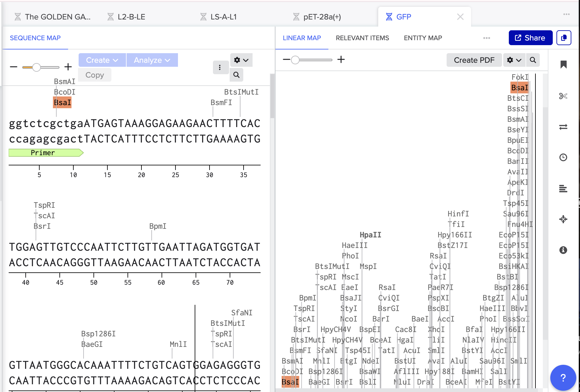Click search icon in linear map toolbar
This screenshot has width=580, height=392.
[x=533, y=60]
